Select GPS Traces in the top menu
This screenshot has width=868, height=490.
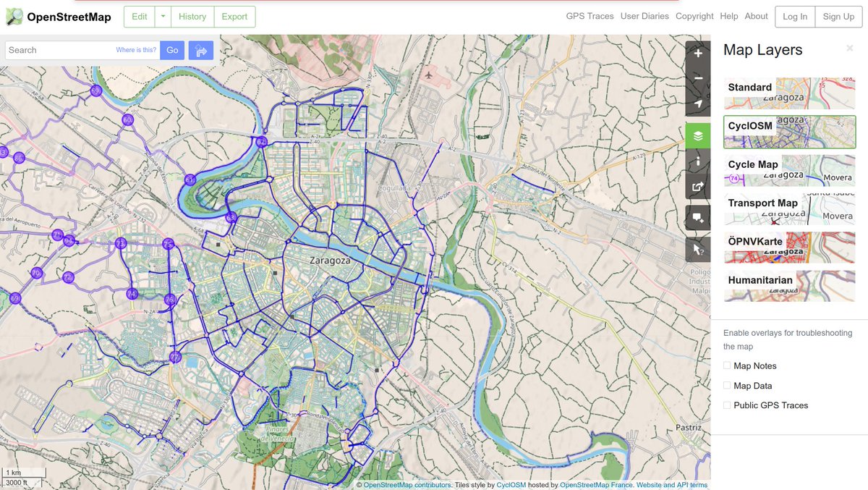[x=590, y=15]
